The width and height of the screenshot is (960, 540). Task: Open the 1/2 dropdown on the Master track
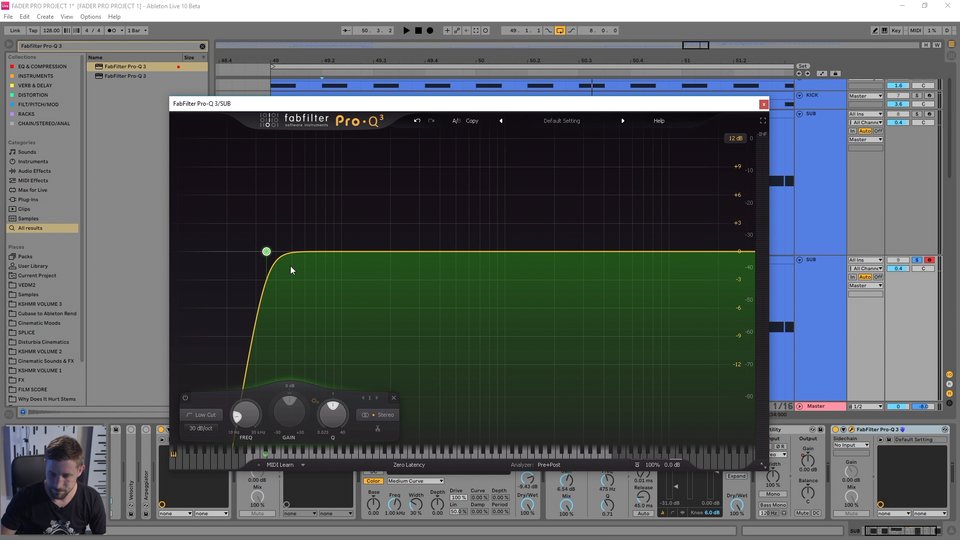coord(865,407)
